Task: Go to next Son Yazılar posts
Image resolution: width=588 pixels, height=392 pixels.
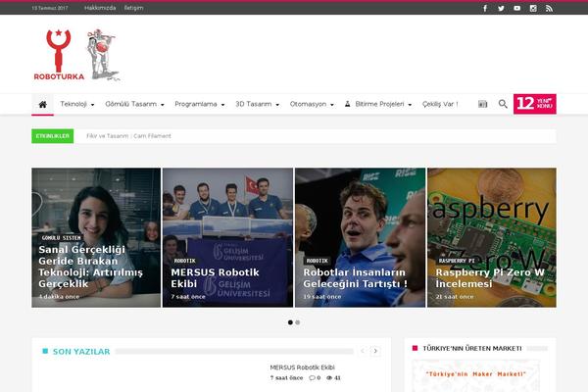Action: 375,351
